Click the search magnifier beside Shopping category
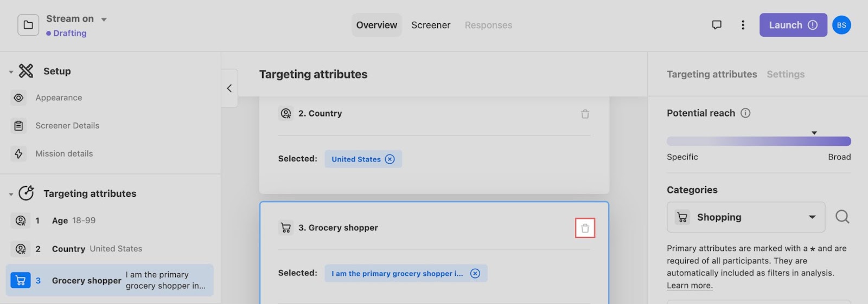 click(x=842, y=217)
